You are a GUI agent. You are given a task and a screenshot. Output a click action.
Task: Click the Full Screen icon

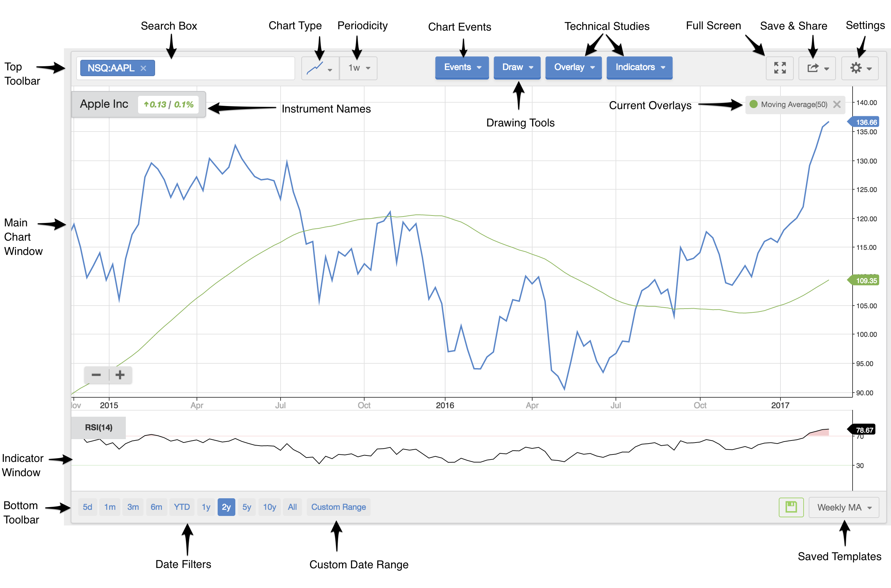point(779,68)
